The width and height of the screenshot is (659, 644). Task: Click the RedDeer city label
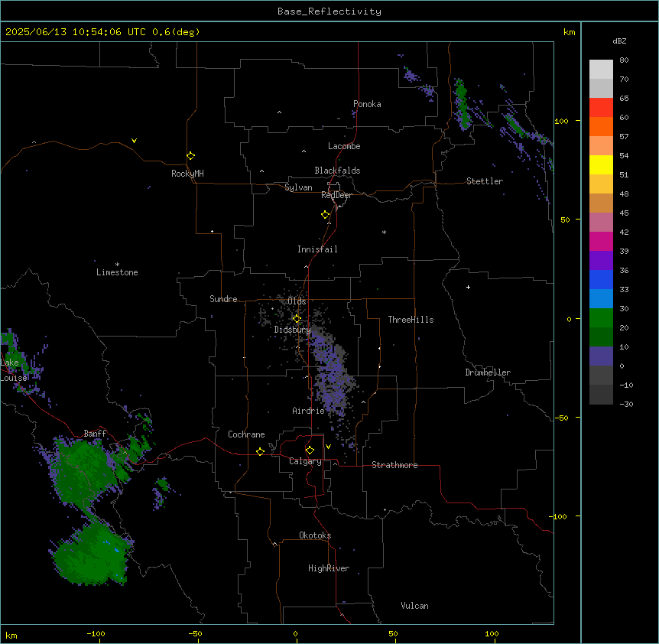click(x=336, y=195)
